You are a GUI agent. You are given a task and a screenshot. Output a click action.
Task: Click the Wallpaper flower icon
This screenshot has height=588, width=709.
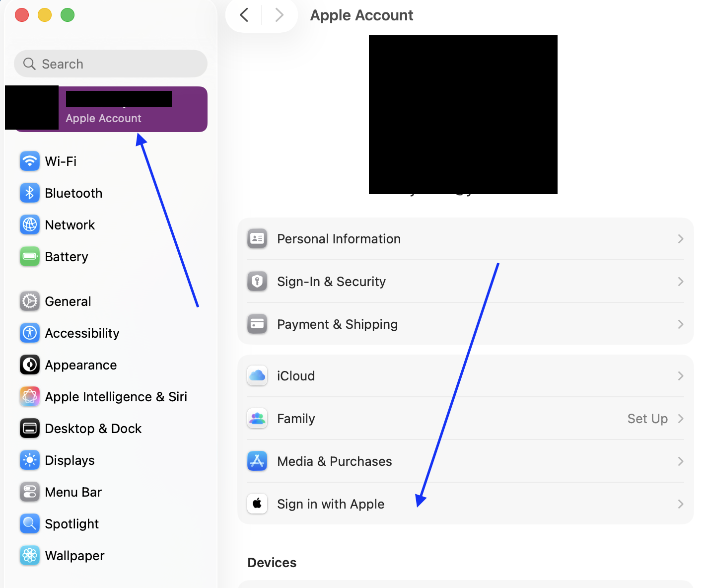point(30,556)
